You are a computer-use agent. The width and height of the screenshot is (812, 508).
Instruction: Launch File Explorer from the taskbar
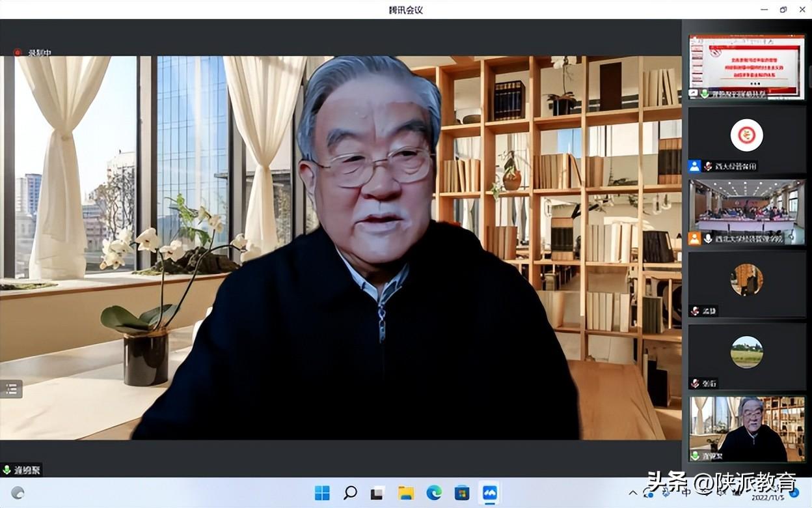(406, 493)
